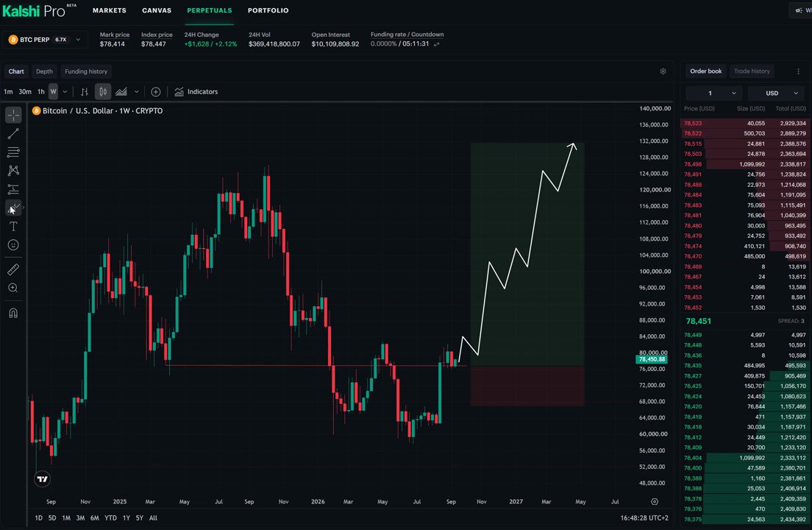This screenshot has height=530, width=812.
Task: Open the Portfolio page
Action: pyautogui.click(x=268, y=10)
